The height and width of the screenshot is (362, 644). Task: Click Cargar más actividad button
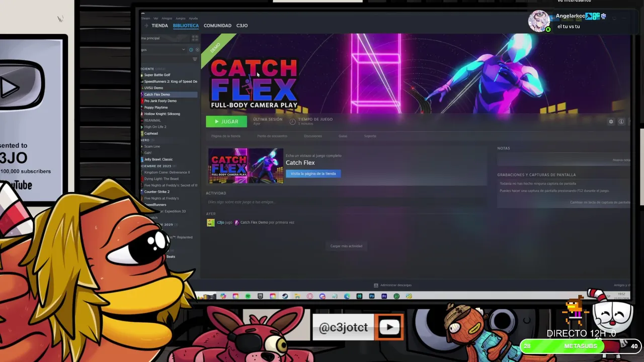point(346,246)
